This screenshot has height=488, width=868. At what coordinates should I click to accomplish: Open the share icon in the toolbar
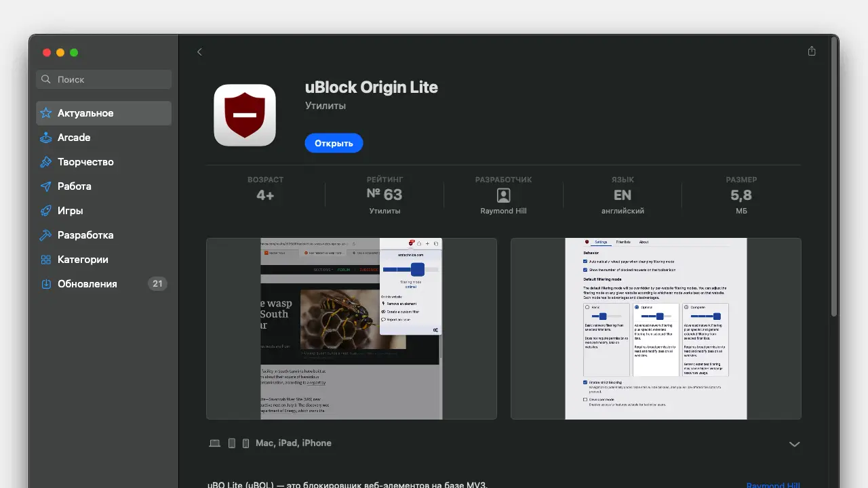tap(812, 52)
